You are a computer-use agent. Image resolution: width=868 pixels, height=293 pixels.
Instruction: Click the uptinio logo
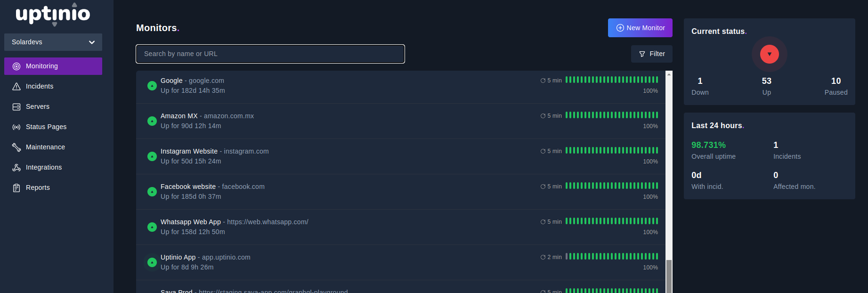click(x=53, y=14)
